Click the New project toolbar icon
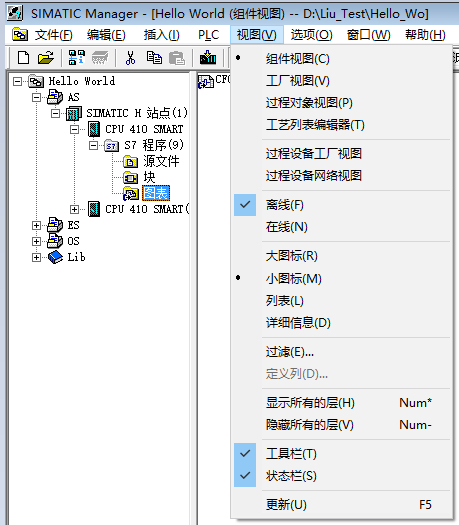The height and width of the screenshot is (525, 459). point(23,58)
